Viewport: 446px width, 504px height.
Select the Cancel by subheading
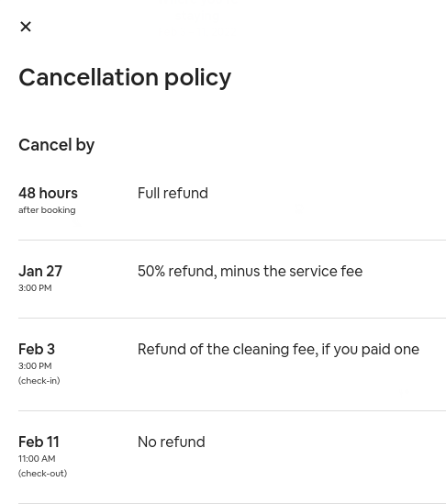click(x=57, y=145)
